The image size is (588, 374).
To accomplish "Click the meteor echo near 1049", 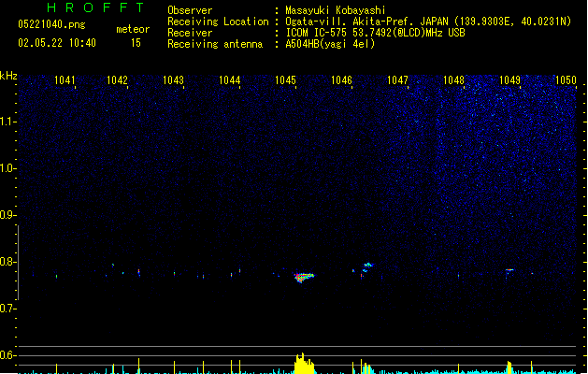I will point(509,269).
